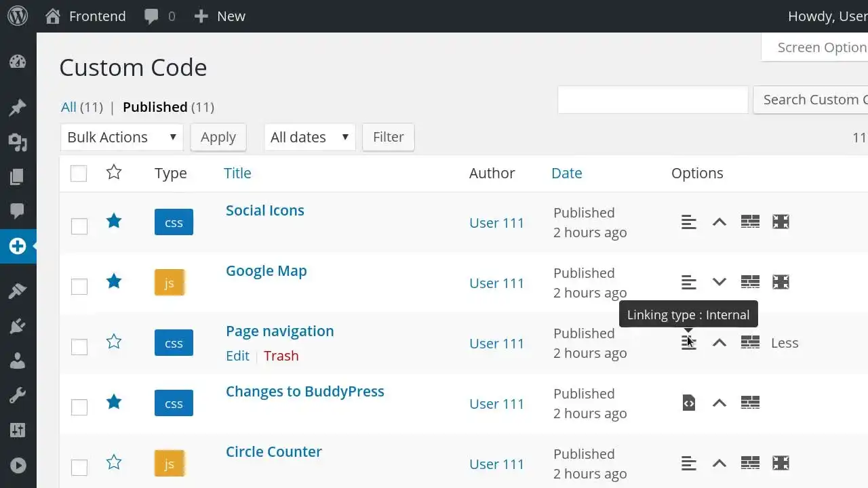Tick the select-all checkbox in the header
Screen dimensions: 868x488
point(78,173)
